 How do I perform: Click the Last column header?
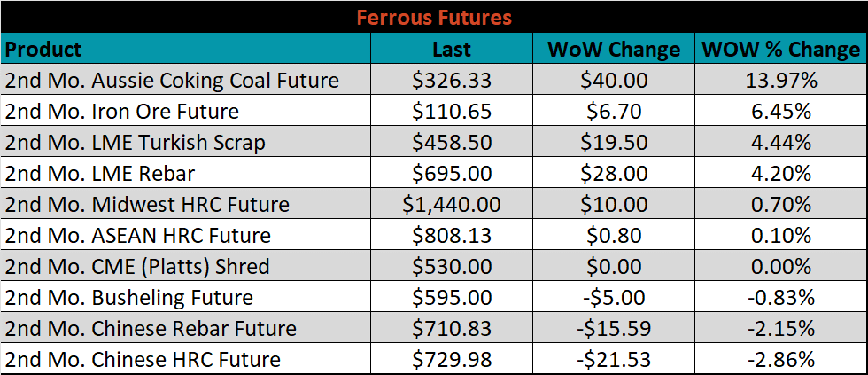coord(452,49)
